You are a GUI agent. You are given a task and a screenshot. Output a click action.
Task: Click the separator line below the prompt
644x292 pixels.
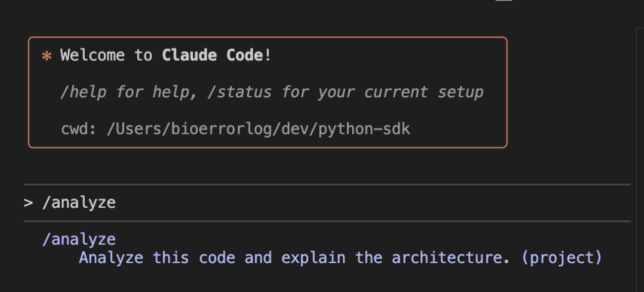pyautogui.click(x=327, y=221)
